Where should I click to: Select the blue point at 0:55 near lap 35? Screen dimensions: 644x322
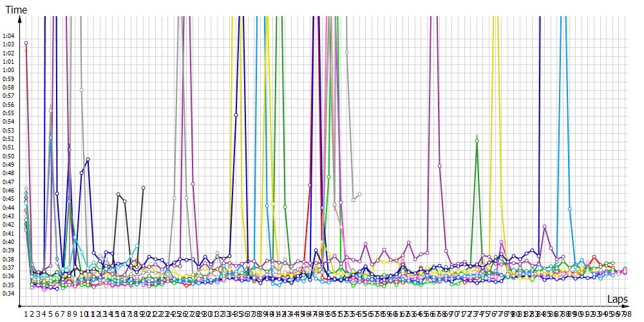point(236,115)
